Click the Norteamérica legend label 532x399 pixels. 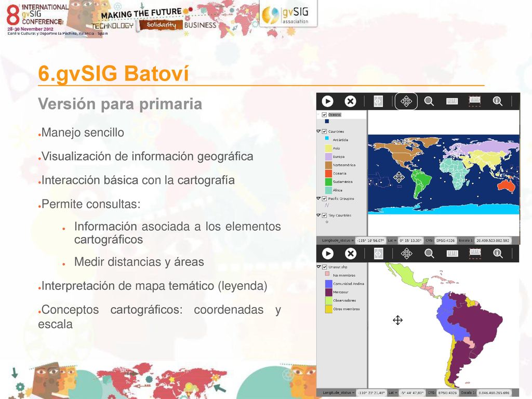[344, 165]
